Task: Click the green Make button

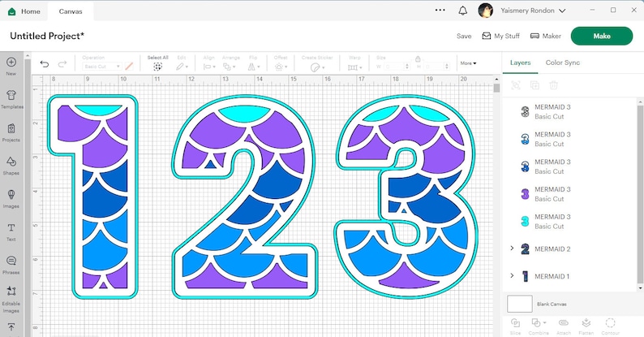Action: pyautogui.click(x=602, y=37)
